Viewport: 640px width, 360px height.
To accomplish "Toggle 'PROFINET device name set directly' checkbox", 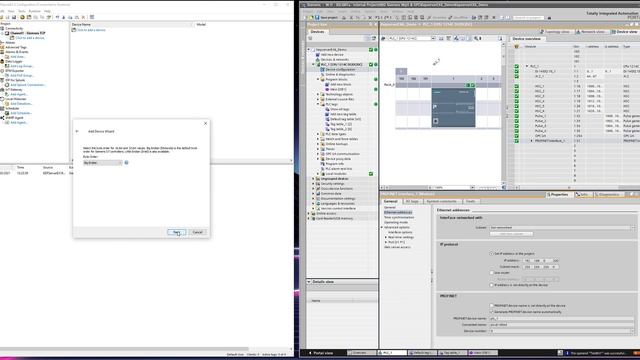I will coord(491,305).
